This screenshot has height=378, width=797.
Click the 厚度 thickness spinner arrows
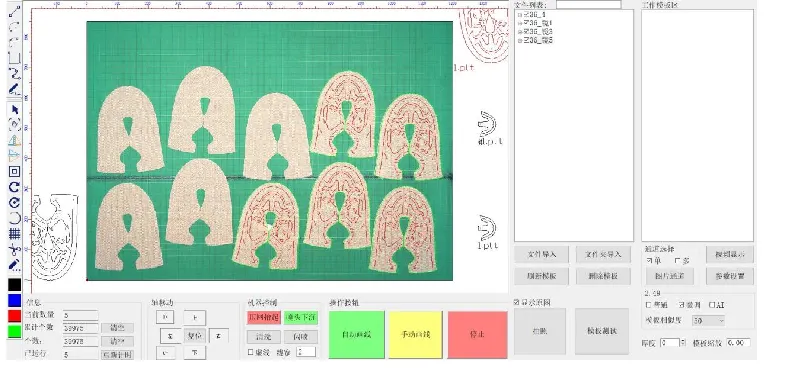(x=683, y=343)
